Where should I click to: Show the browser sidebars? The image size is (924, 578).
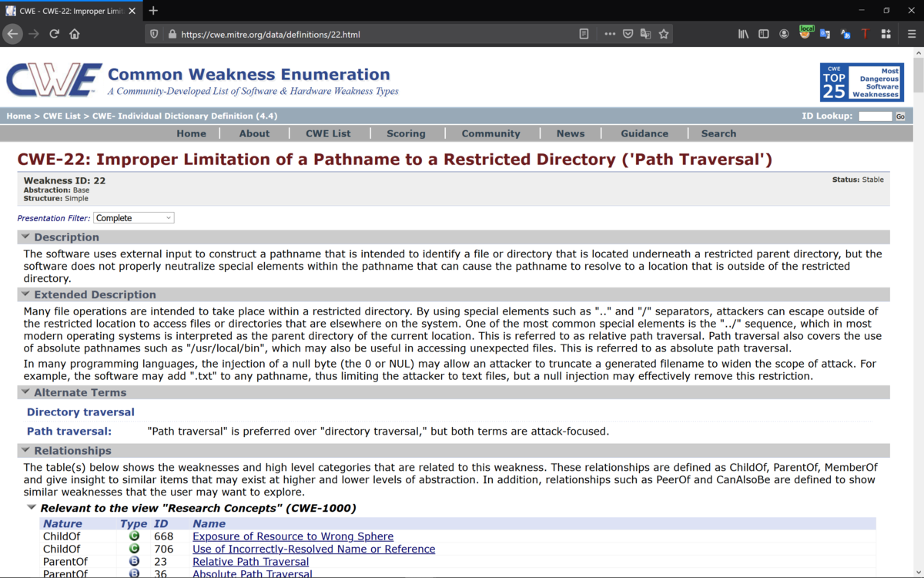point(764,34)
